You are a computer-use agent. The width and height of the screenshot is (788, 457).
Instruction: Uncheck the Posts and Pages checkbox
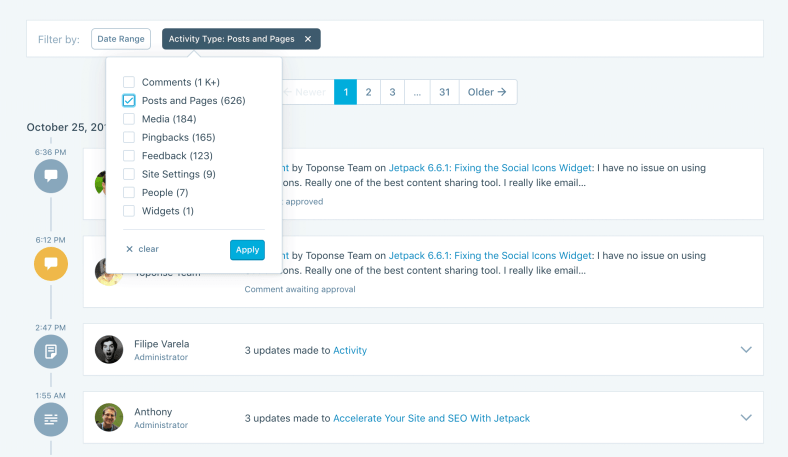[129, 101]
